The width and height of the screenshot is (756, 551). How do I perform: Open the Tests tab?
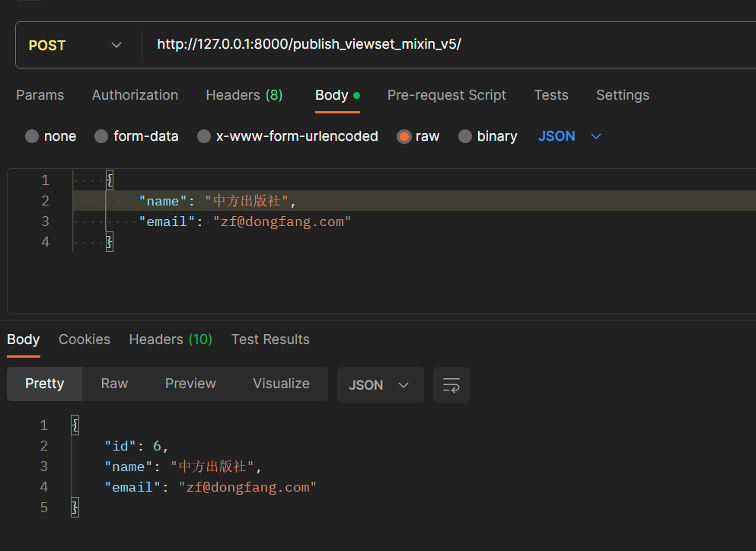tap(551, 95)
